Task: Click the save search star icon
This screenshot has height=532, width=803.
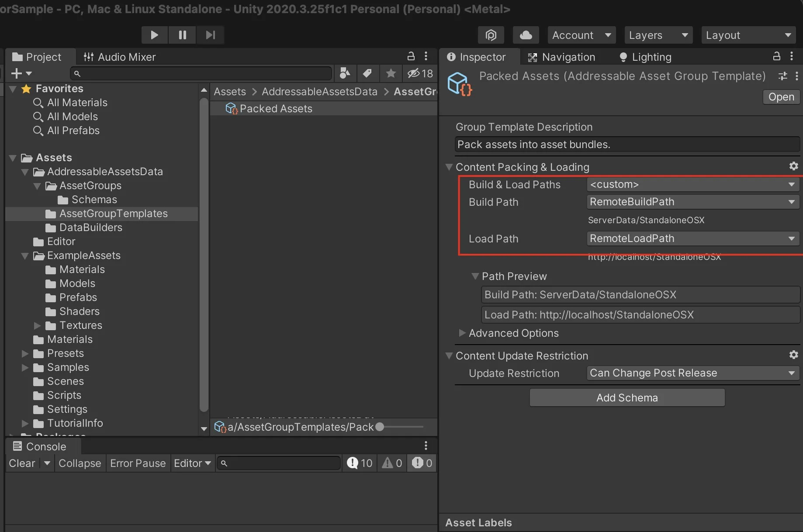Action: (x=391, y=73)
